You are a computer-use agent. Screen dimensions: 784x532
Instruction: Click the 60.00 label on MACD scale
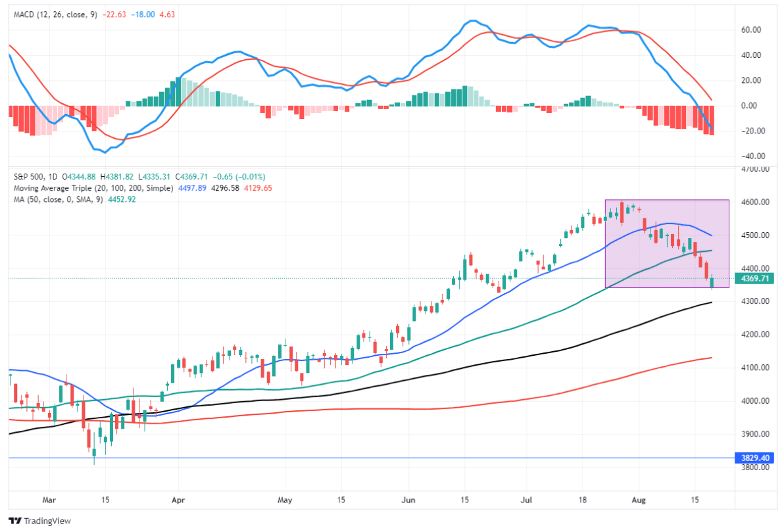coord(751,30)
